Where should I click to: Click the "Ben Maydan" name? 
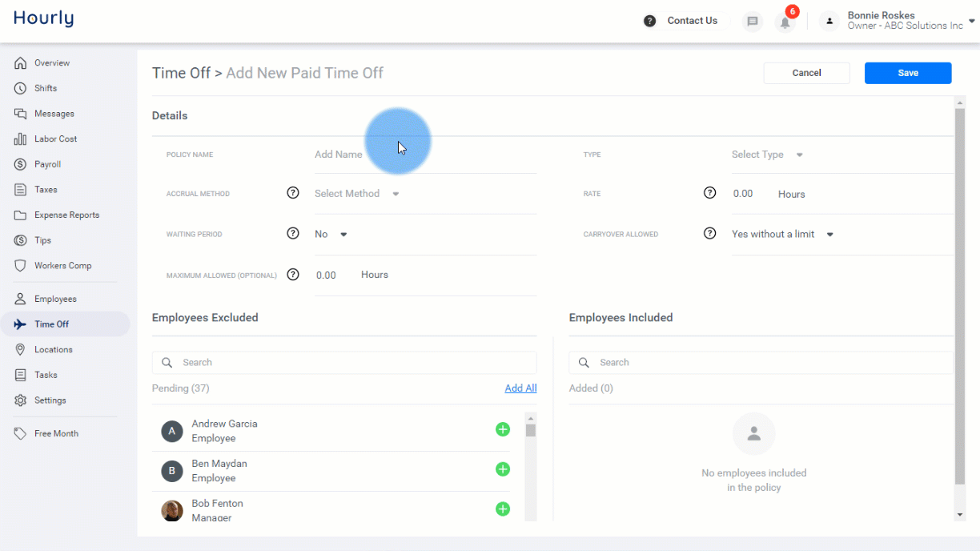coord(219,464)
